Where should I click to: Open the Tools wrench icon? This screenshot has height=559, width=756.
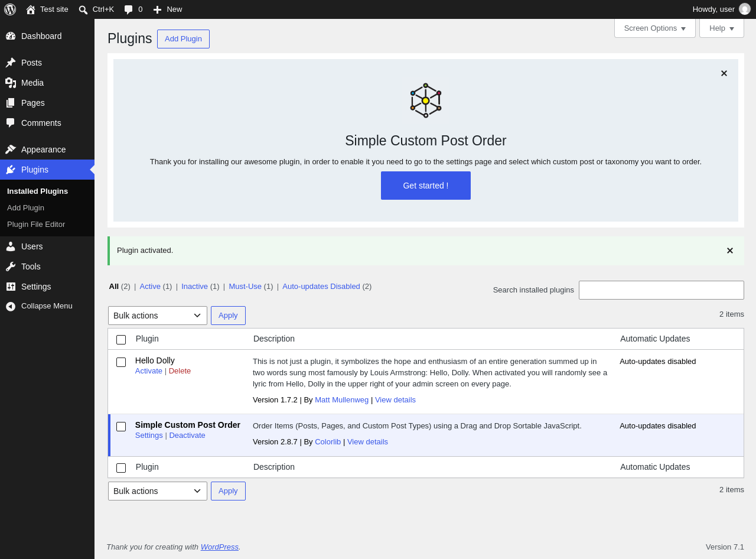coord(11,266)
